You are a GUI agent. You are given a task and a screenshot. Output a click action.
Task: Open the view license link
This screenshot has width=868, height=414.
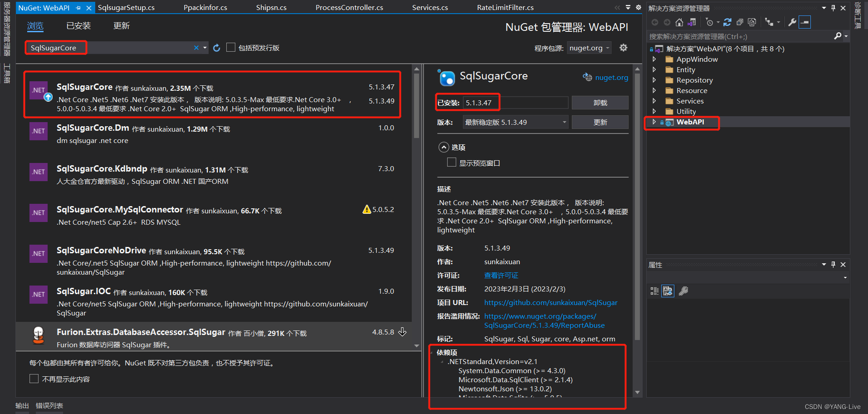pyautogui.click(x=501, y=276)
